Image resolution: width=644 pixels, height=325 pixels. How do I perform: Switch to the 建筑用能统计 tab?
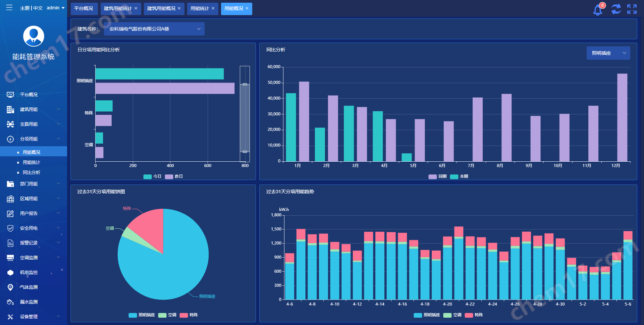(118, 8)
